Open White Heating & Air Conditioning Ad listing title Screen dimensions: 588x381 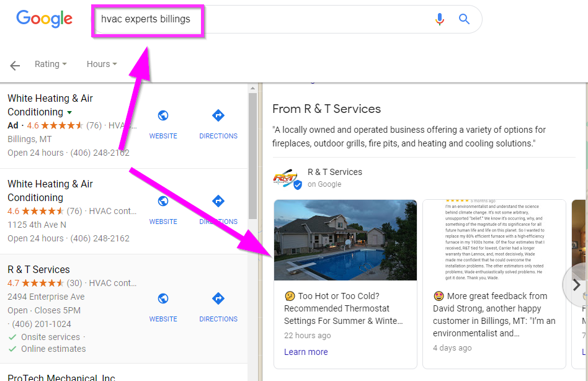pos(50,105)
